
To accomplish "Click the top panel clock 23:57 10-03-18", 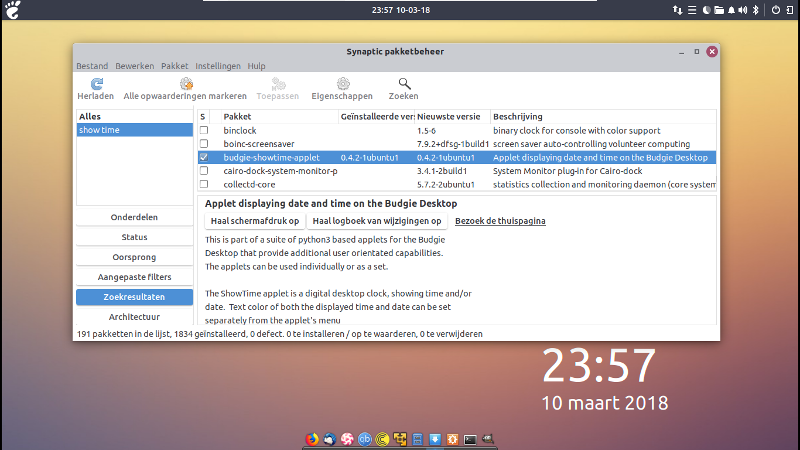I will 401,10.
